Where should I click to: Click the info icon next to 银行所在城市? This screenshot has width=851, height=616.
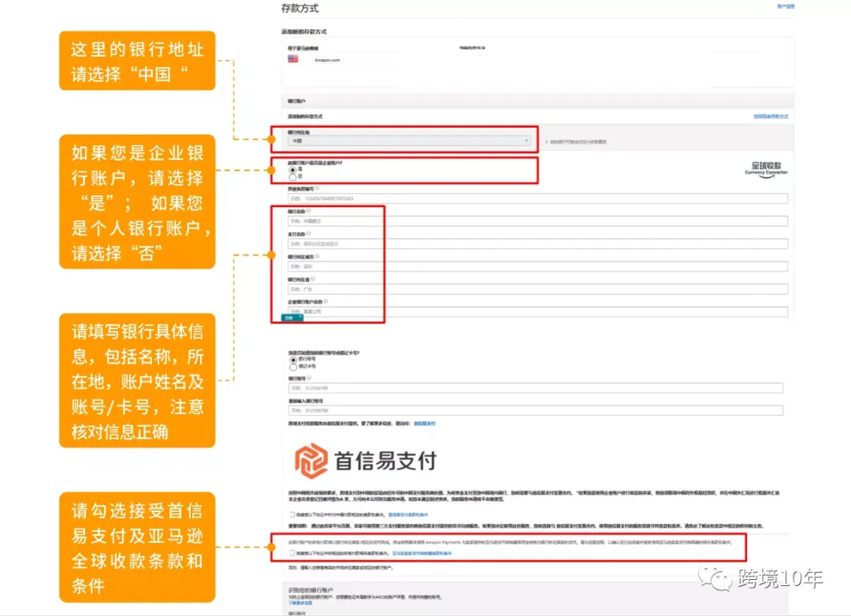click(318, 256)
